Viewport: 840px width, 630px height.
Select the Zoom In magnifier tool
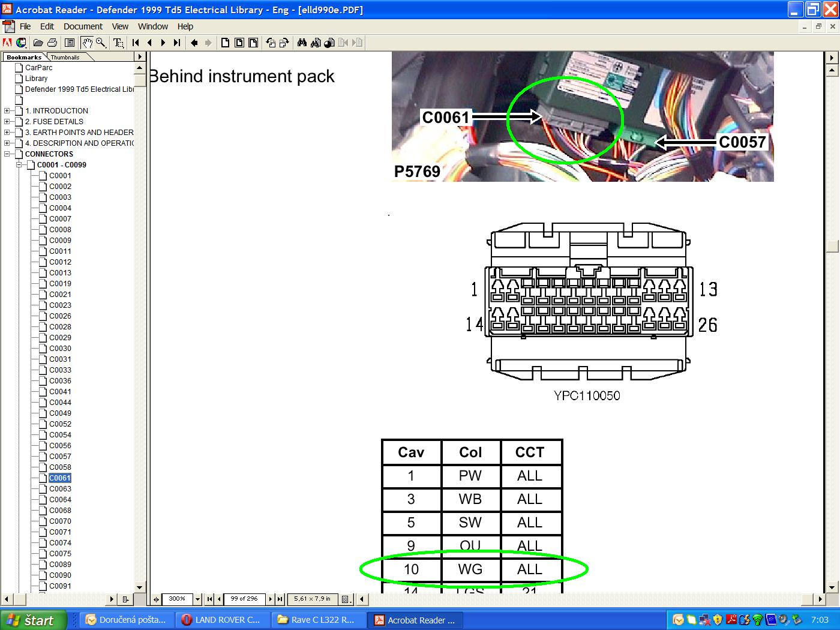click(101, 43)
